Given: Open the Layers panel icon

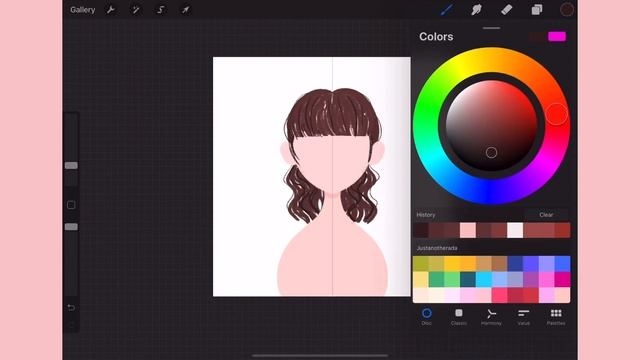Looking at the screenshot, I should coord(537,10).
